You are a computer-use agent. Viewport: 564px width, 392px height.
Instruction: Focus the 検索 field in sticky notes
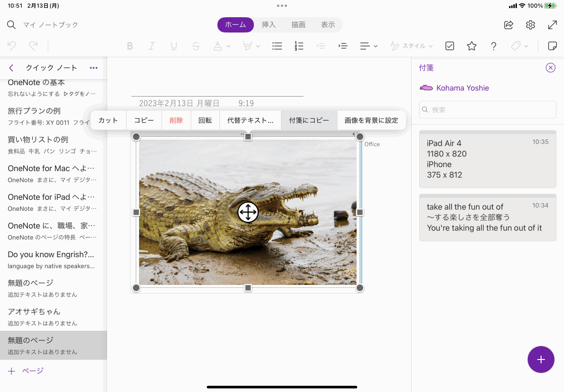click(x=488, y=109)
